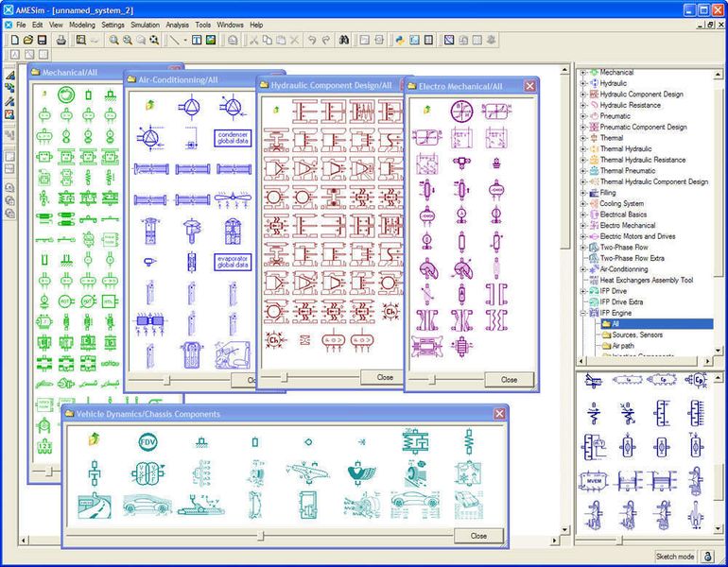Select the 'Filling' library tree item
The height and width of the screenshot is (567, 728).
pyautogui.click(x=607, y=193)
